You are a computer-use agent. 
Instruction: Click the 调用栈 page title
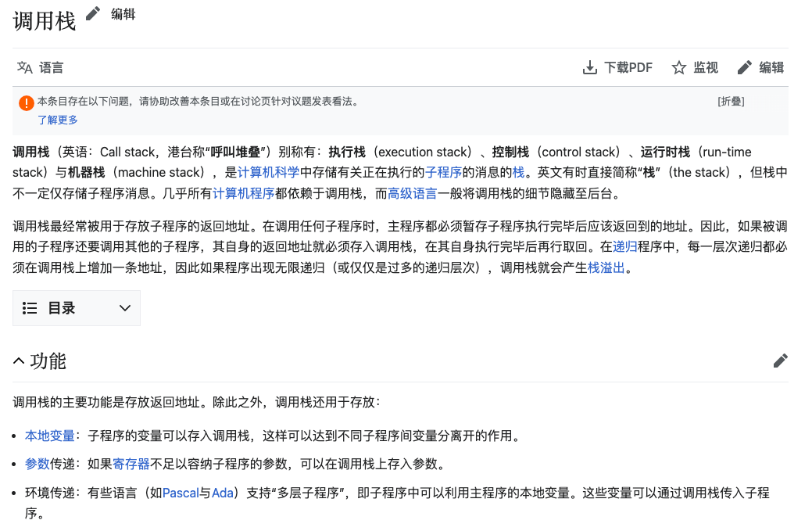[x=45, y=22]
